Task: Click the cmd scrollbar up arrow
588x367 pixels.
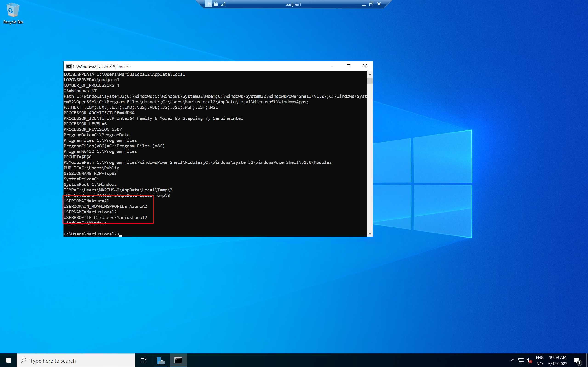Action: coord(370,75)
